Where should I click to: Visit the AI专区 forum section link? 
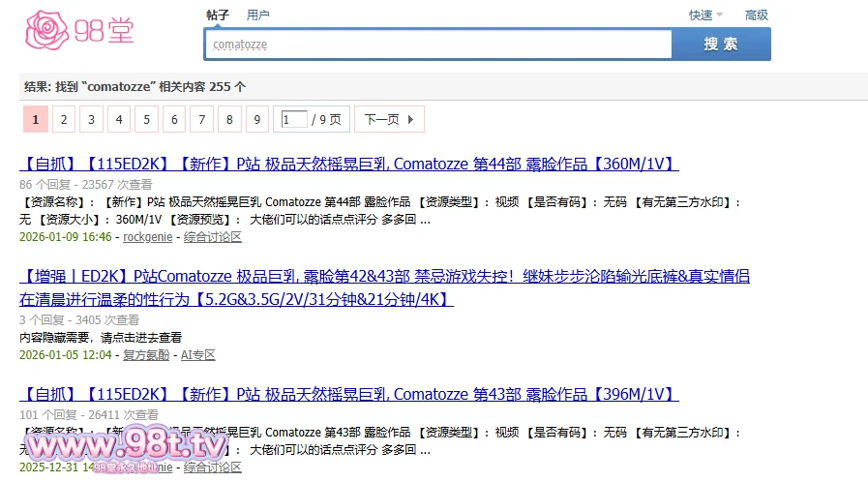coord(198,355)
